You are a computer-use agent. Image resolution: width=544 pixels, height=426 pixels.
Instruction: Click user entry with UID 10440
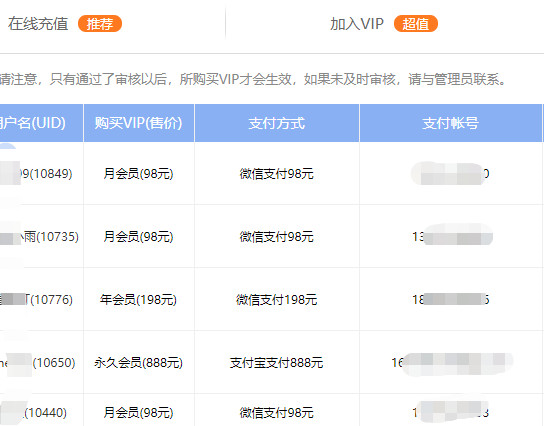tap(33, 412)
